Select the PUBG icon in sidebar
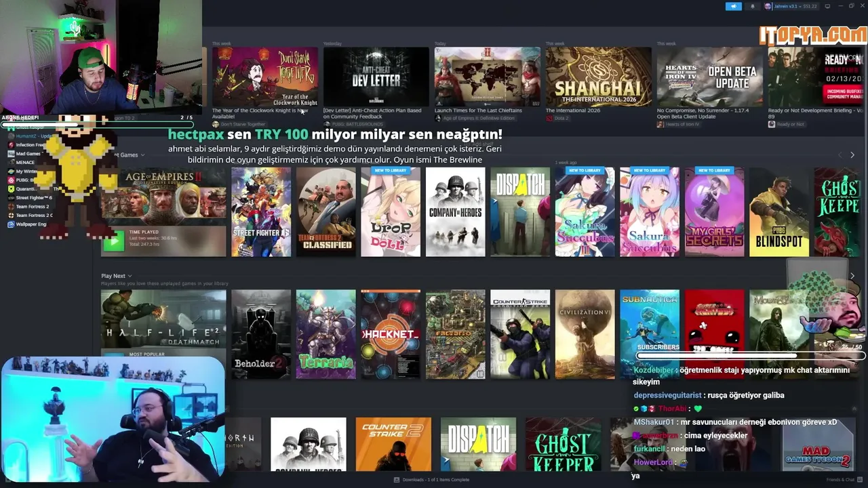 pos(12,180)
